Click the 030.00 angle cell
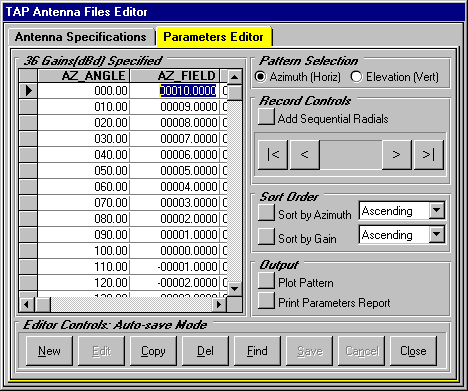Viewport: 468px width, 391px height. tap(84, 139)
